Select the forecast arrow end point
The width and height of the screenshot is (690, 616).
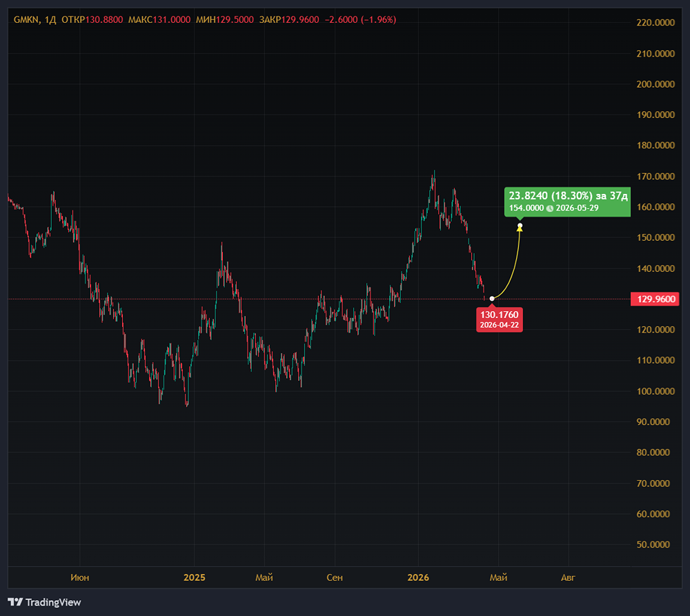520,226
